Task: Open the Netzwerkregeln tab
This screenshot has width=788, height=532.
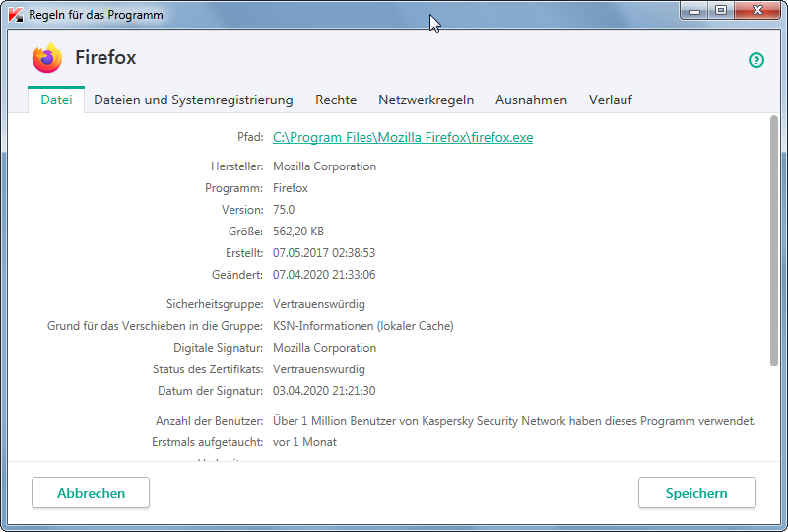Action: click(426, 100)
